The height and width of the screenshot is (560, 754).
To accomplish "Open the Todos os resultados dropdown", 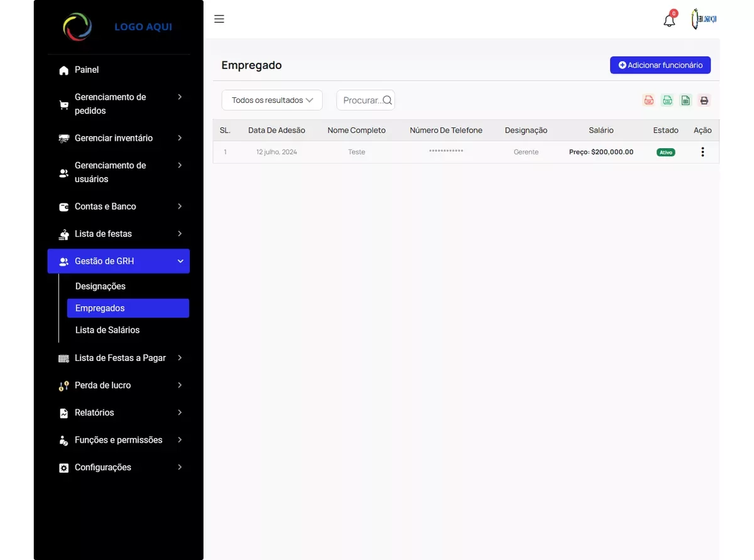I will [x=271, y=100].
